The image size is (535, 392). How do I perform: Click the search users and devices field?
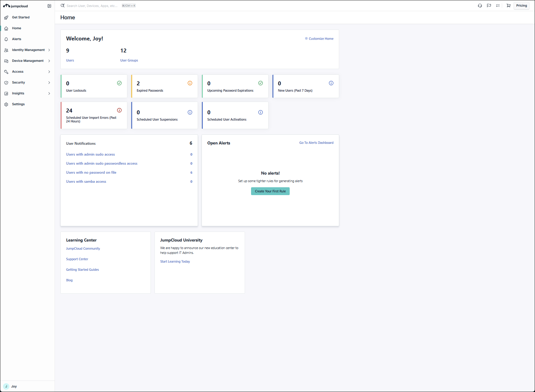point(92,6)
